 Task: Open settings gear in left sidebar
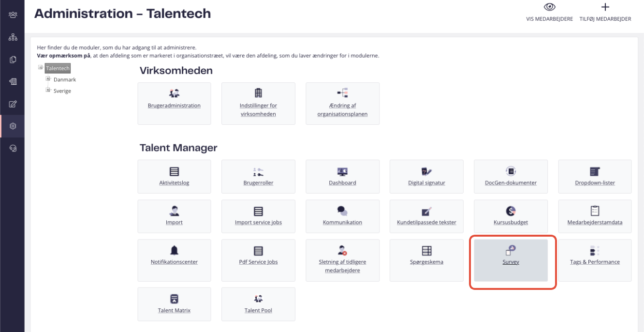click(x=13, y=126)
